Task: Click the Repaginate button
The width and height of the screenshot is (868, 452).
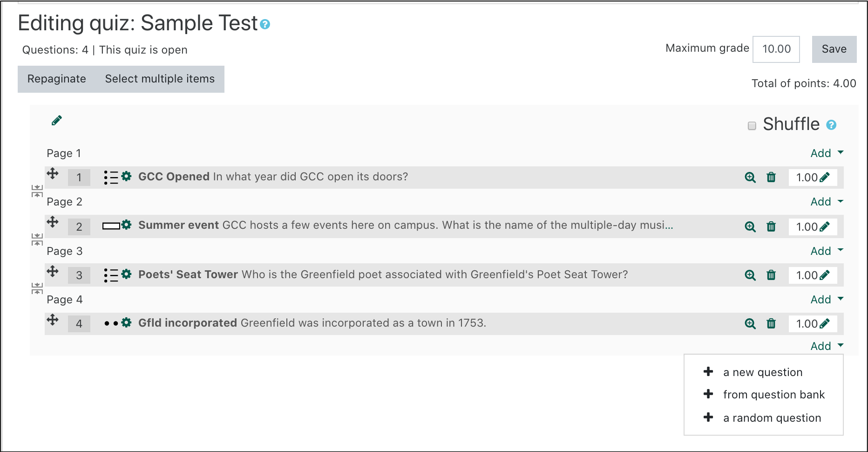Action: pyautogui.click(x=56, y=79)
